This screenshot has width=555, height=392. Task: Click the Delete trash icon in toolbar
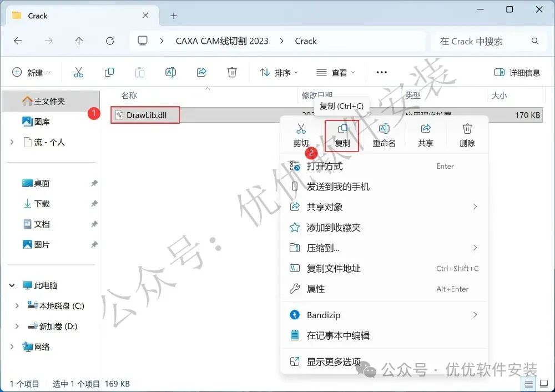[x=232, y=73]
